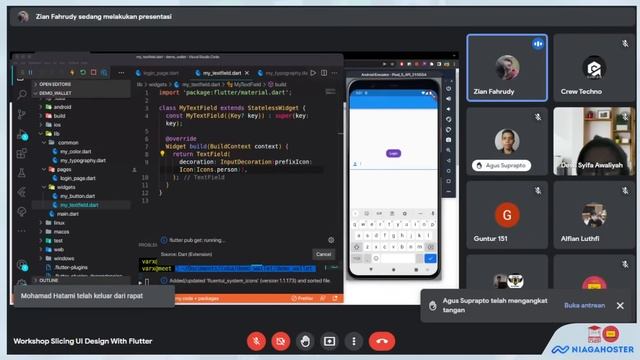
Task: Open VS Code Search sidebar icon
Action: point(22,95)
